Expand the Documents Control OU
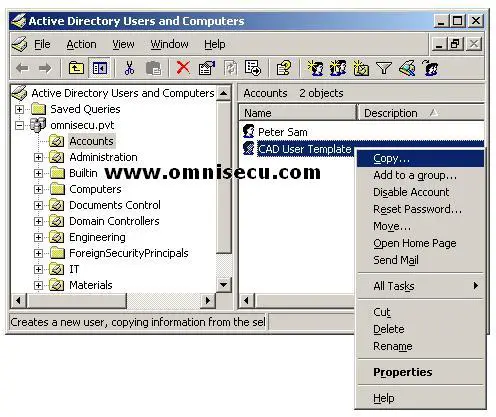 pos(38,205)
